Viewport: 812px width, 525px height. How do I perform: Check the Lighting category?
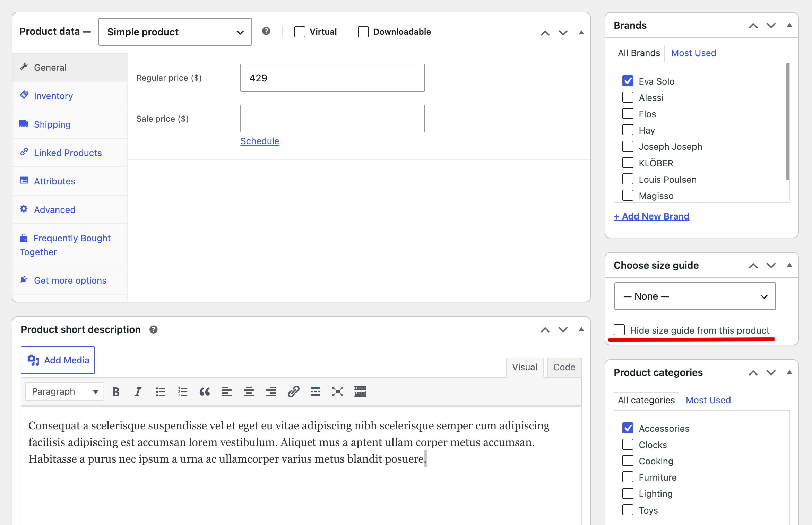click(628, 493)
